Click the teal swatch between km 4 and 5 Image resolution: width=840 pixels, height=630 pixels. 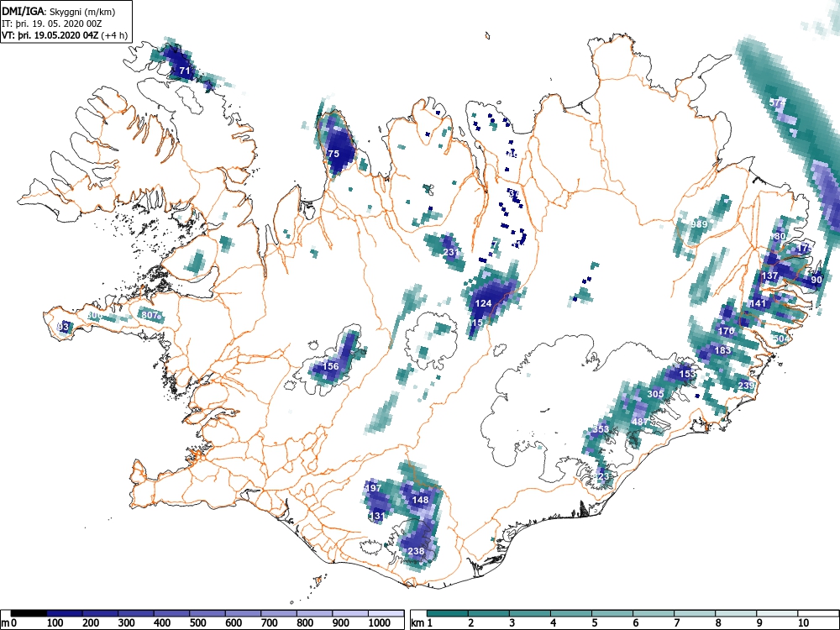[571, 613]
